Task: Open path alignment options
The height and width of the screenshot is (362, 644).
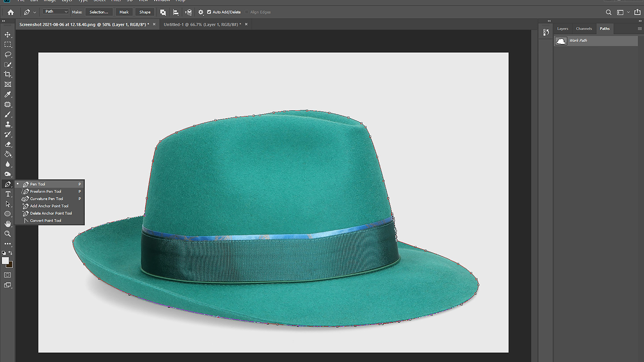Action: coord(175,12)
